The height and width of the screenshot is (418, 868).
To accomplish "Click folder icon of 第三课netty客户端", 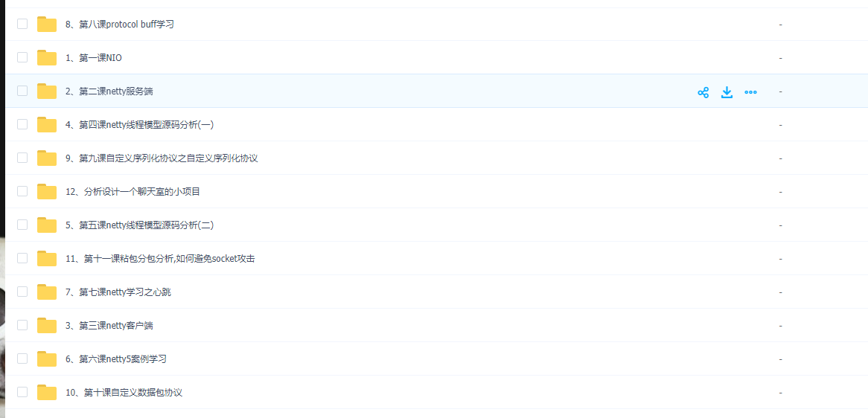I will (x=47, y=325).
